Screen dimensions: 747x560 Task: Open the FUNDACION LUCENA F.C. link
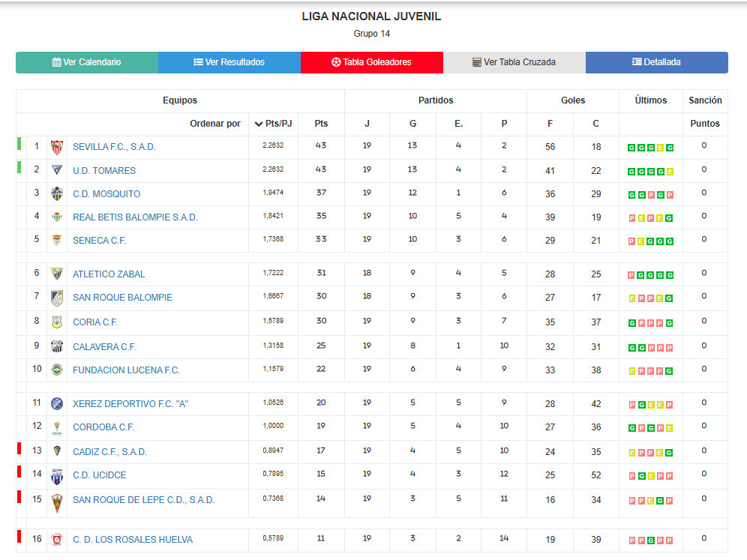pos(126,370)
